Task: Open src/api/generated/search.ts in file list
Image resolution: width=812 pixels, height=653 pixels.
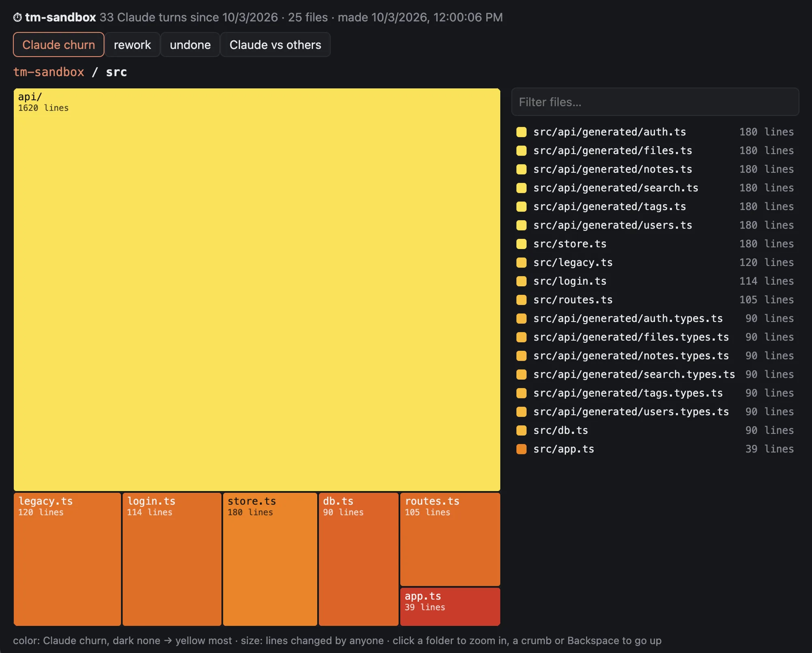Action: click(655, 188)
